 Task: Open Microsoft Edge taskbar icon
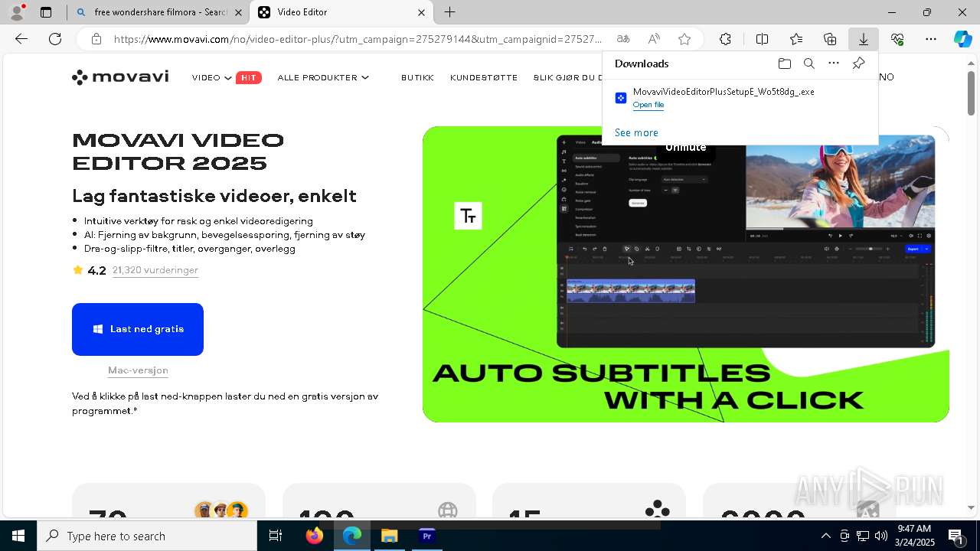coord(351,536)
